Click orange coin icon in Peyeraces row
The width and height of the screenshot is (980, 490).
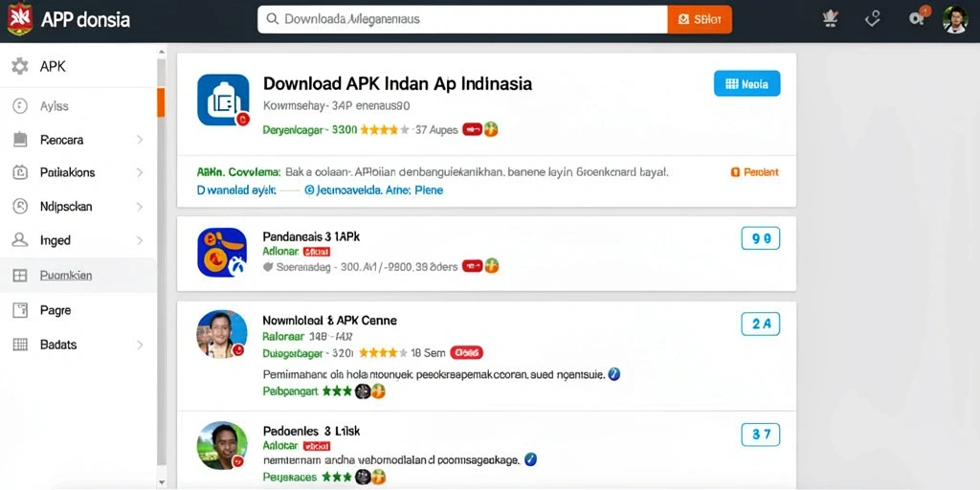point(378,477)
